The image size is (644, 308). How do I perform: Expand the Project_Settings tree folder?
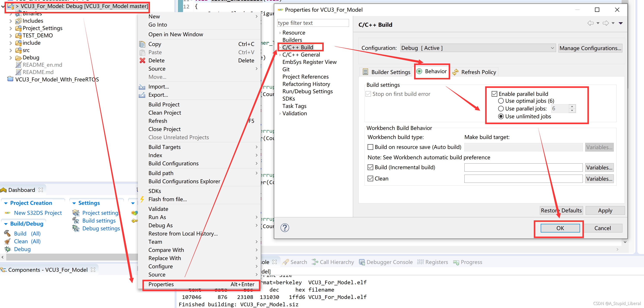pyautogui.click(x=11, y=28)
